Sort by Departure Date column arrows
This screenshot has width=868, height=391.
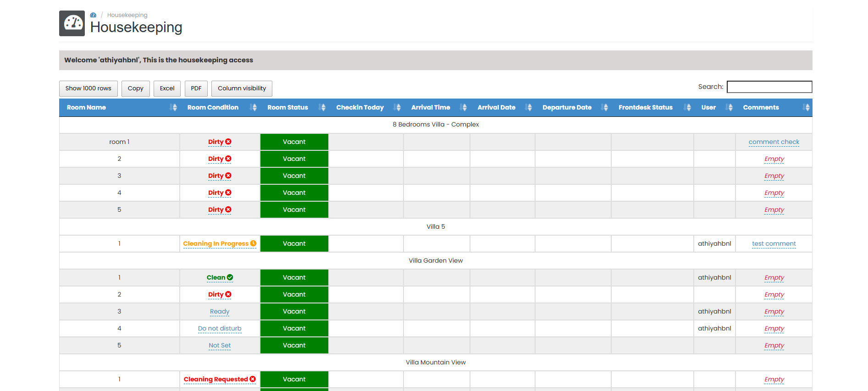click(605, 107)
